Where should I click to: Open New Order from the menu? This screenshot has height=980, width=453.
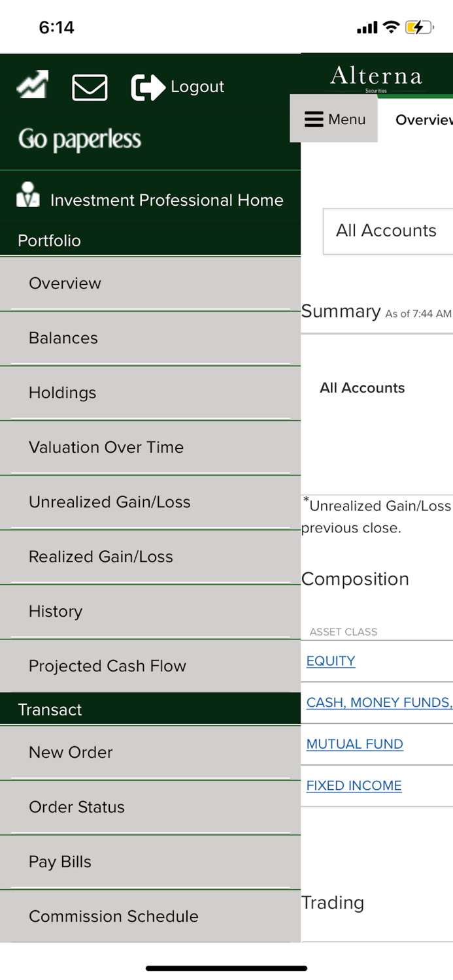pyautogui.click(x=71, y=752)
